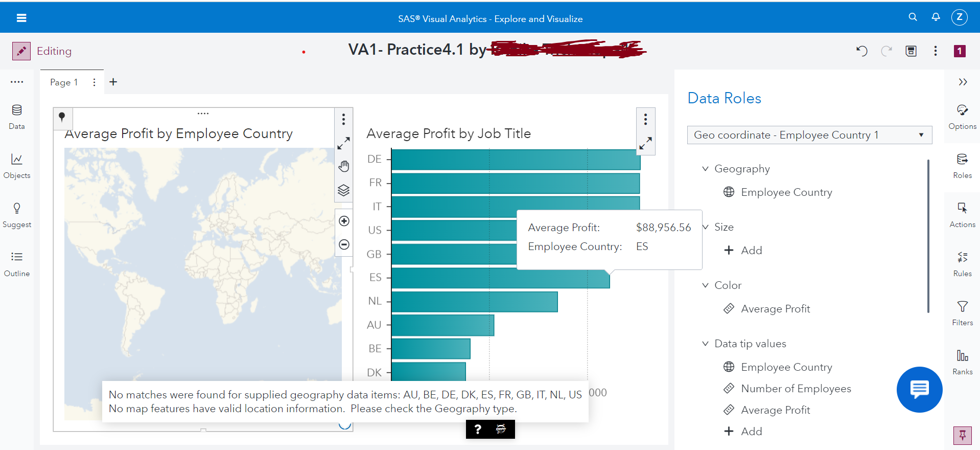Zoom in on the geo map
The width and height of the screenshot is (980, 450).
pos(344,221)
